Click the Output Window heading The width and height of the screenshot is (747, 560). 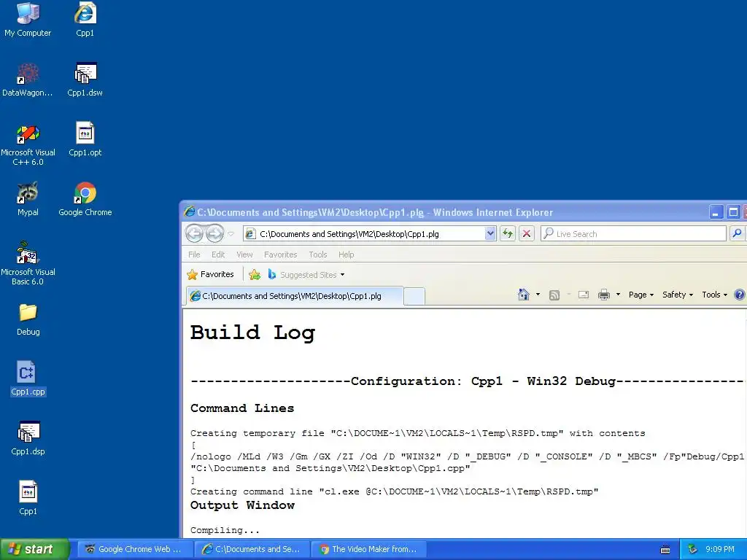pyautogui.click(x=242, y=505)
